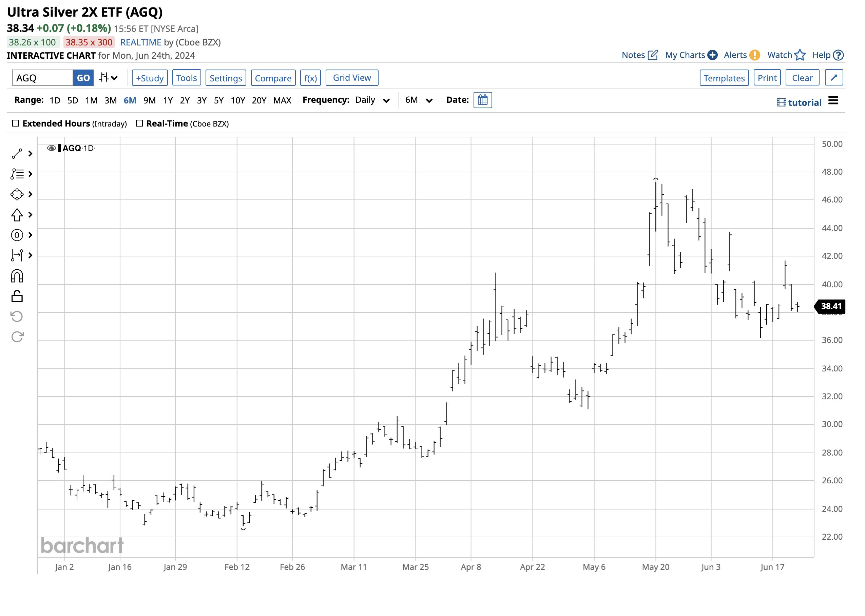
Task: Enable the Extended Hours checkbox
Action: click(16, 123)
